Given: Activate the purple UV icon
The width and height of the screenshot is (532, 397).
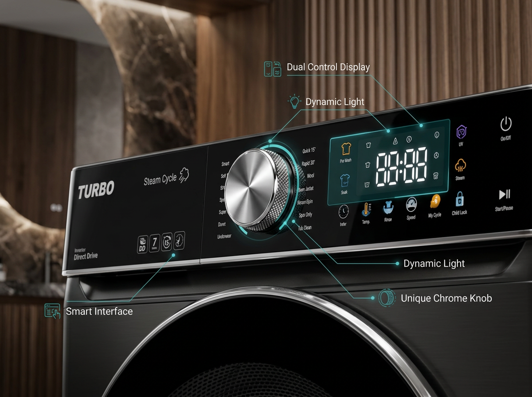Looking at the screenshot, I should point(462,132).
